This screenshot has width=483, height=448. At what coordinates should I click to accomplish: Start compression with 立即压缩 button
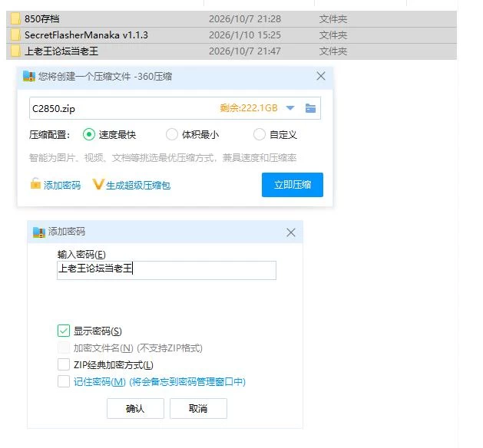pos(293,185)
